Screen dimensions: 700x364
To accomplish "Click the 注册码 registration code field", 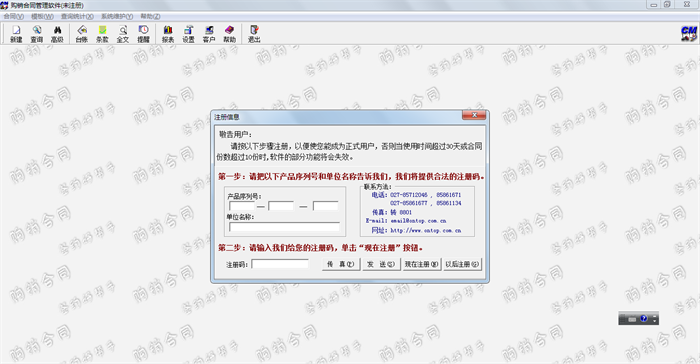I will click(280, 264).
